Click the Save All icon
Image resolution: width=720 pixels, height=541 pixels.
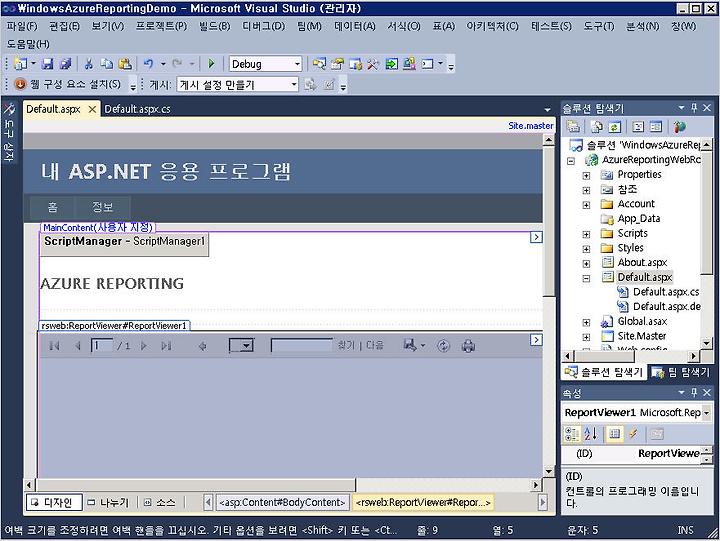[x=65, y=64]
